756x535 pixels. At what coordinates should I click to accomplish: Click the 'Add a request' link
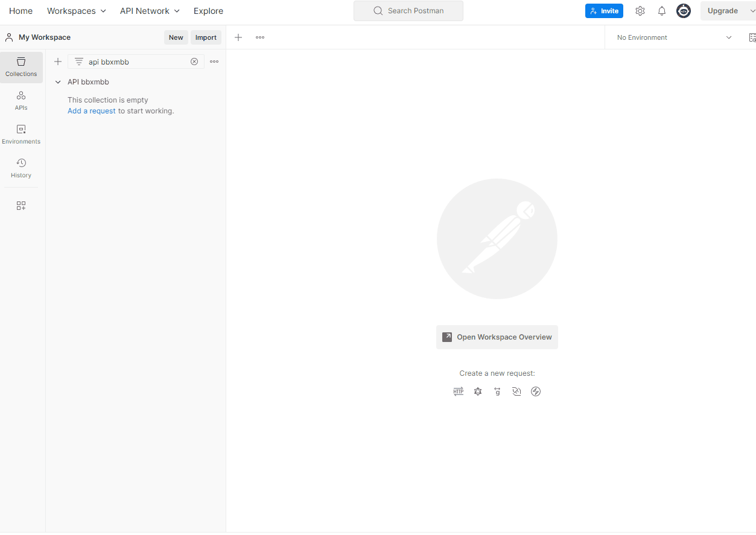(92, 111)
